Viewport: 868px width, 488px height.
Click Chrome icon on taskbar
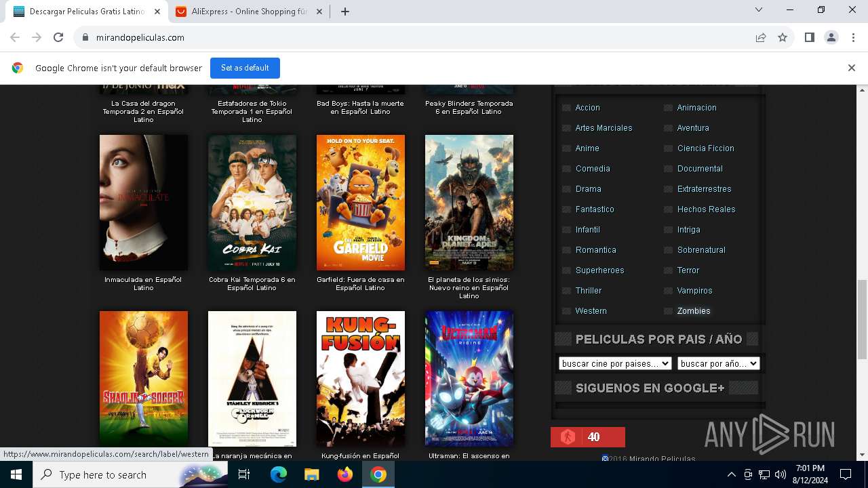click(x=378, y=474)
